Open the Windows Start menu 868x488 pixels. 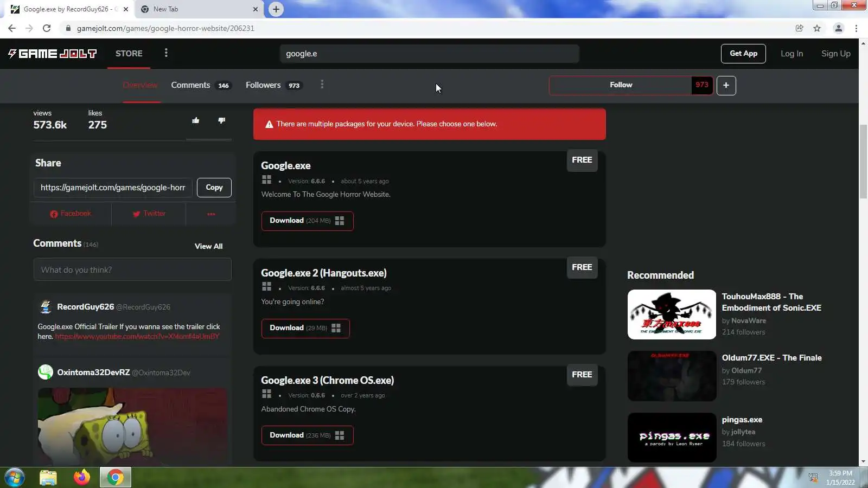pos(15,478)
